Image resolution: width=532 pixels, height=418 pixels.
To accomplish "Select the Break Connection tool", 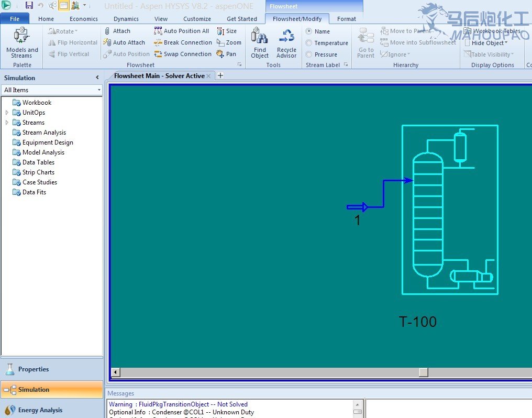I will (183, 42).
